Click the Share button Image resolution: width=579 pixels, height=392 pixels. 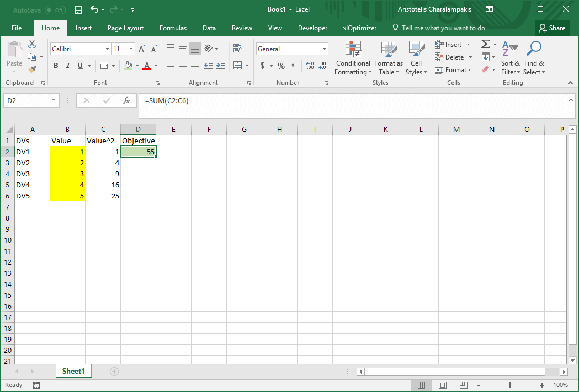[x=551, y=28]
